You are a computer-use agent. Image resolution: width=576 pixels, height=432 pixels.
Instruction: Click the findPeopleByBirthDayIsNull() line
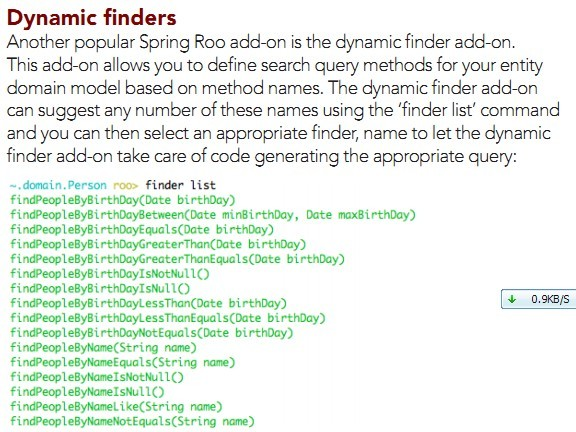pos(100,288)
